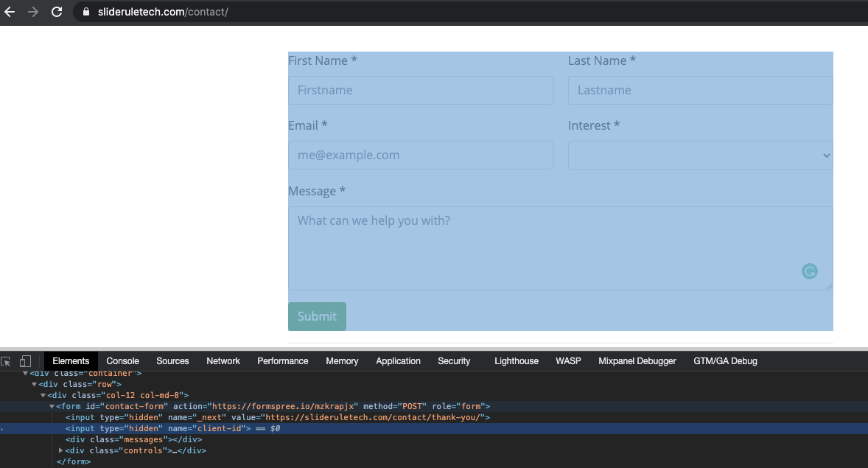This screenshot has width=868, height=468.
Task: Collapse the col-12 col-md-8 div node
Action: pyautogui.click(x=42, y=395)
